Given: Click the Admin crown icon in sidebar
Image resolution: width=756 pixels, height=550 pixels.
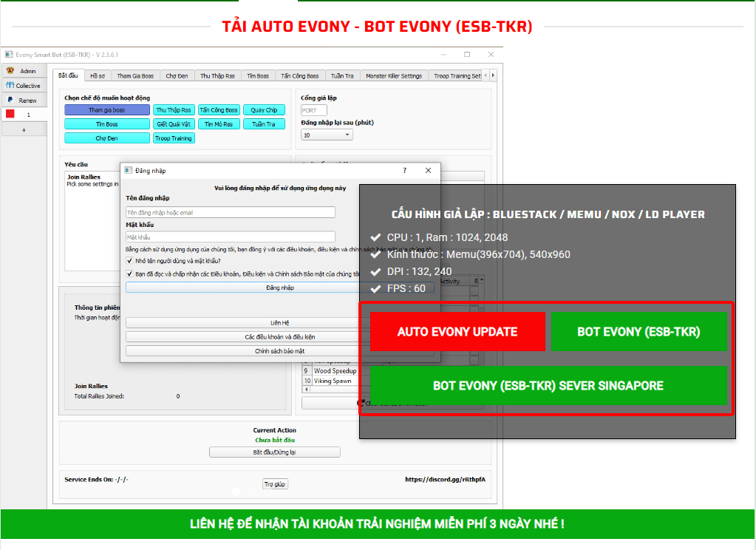Looking at the screenshot, I should [10, 71].
